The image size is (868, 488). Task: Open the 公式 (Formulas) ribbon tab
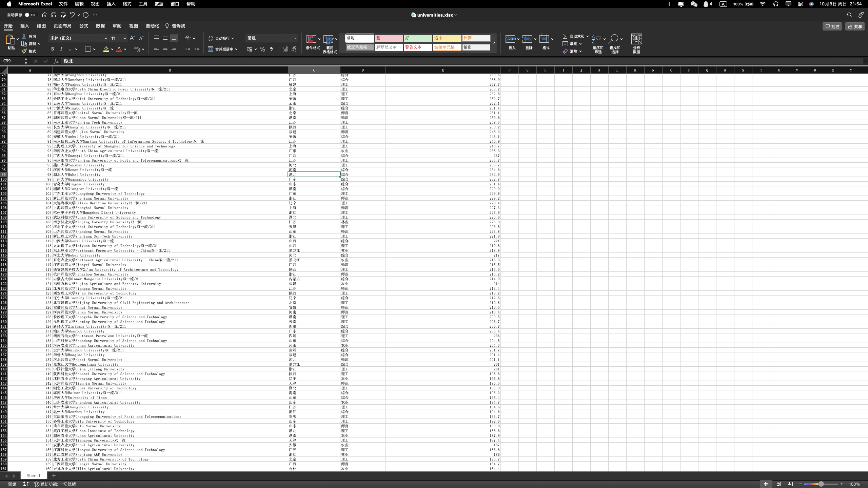click(x=83, y=26)
